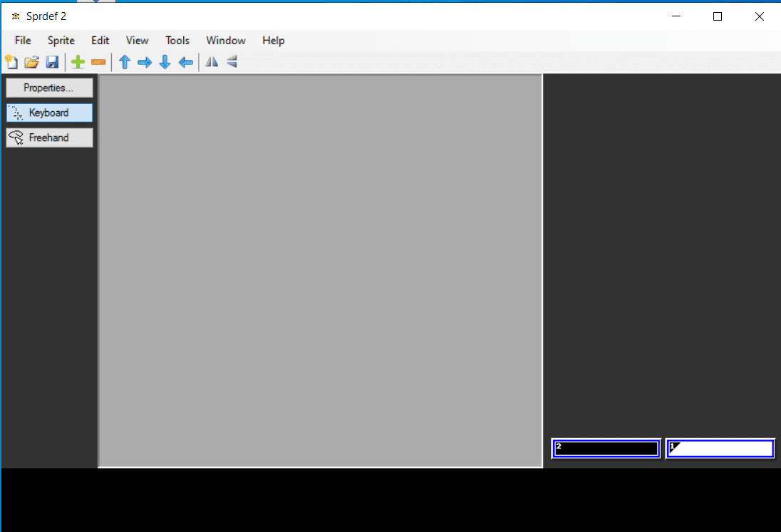
Task: Shift sprite up with the up arrow
Action: click(x=125, y=62)
